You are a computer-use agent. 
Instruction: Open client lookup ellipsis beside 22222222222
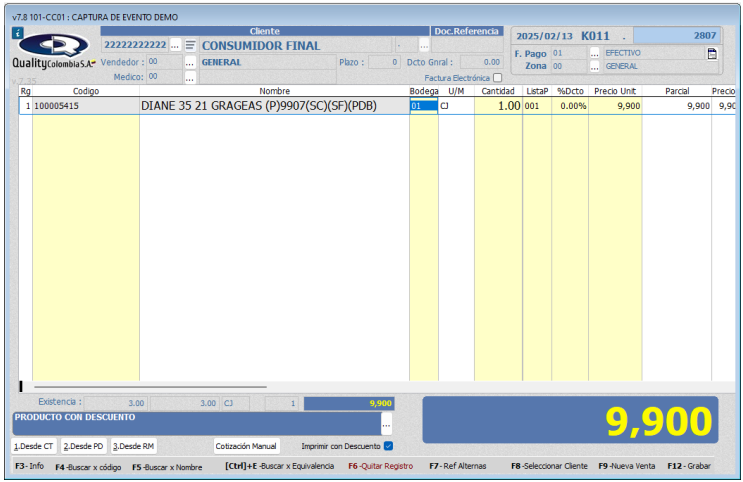(175, 45)
